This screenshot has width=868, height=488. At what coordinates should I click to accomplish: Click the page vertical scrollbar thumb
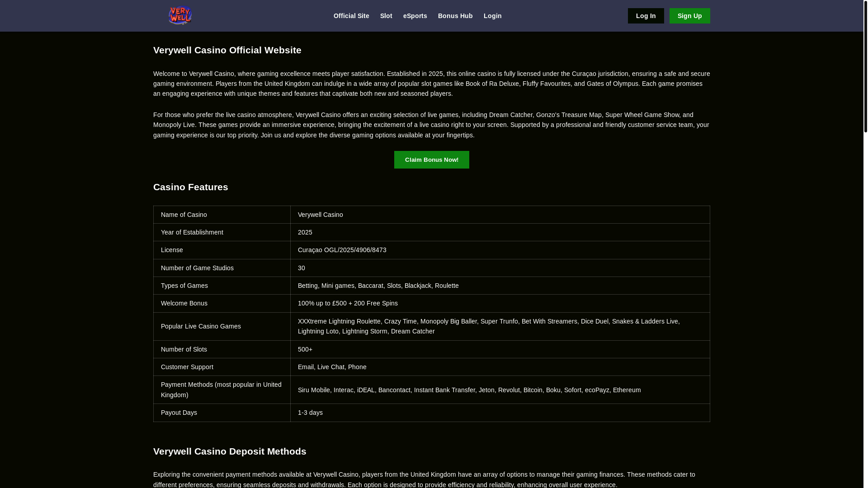click(865, 66)
